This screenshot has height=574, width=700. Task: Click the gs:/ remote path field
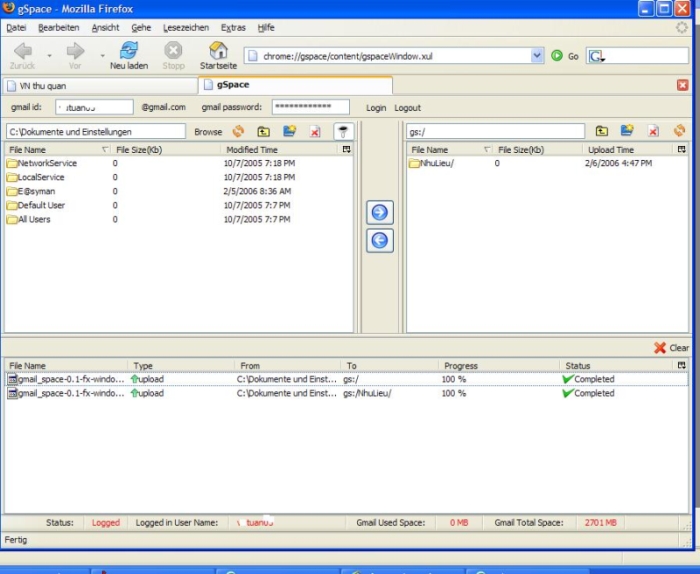tap(495, 132)
